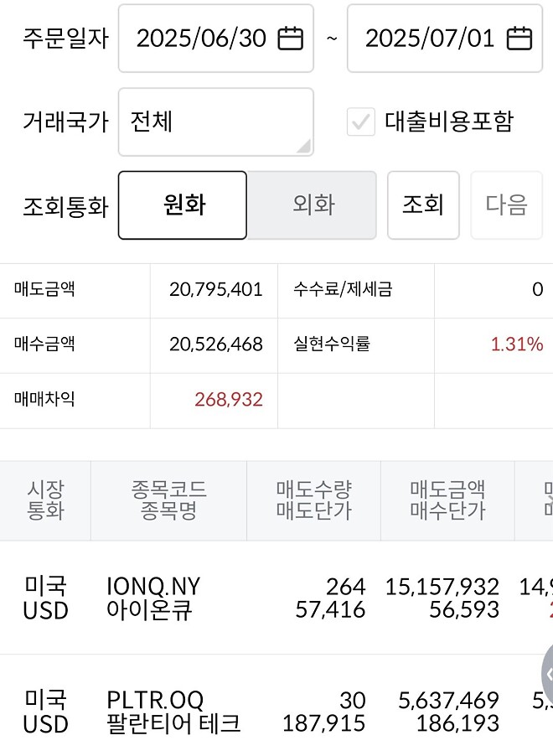Open the 거래국가 country dropdown
The height and width of the screenshot is (756, 553).
tap(215, 121)
